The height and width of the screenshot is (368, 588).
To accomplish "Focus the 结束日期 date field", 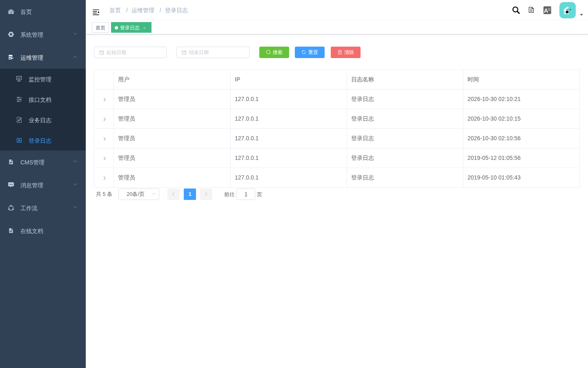I will (213, 52).
